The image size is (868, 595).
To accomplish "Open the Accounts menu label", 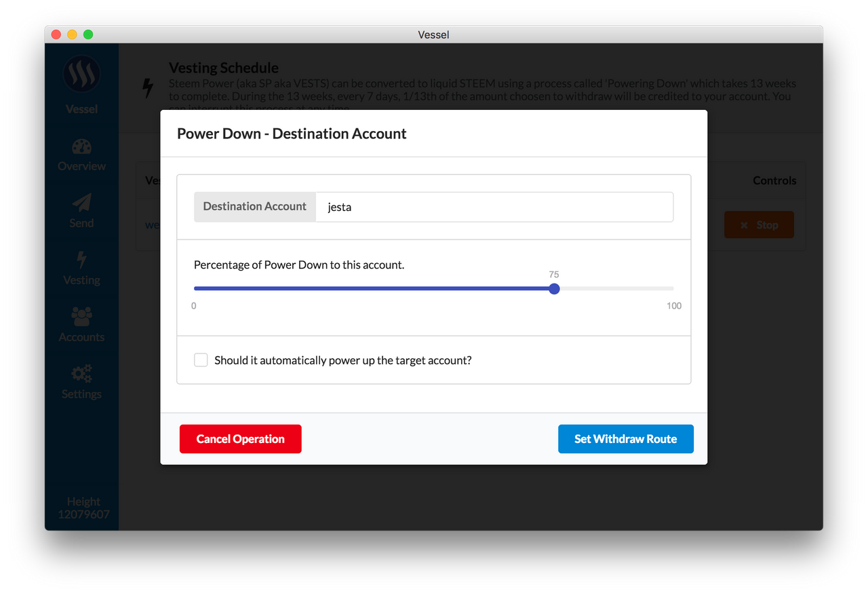I will (81, 337).
